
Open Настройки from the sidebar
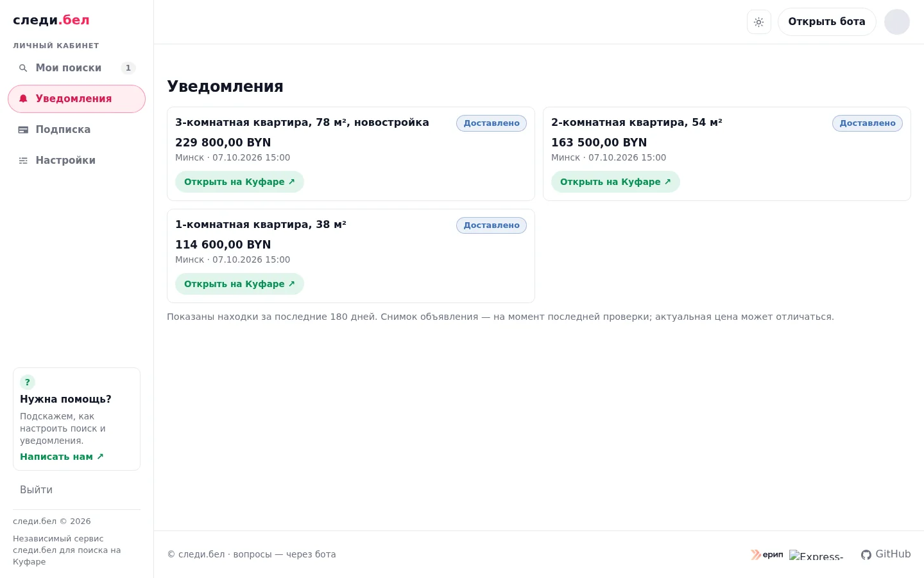click(x=76, y=161)
